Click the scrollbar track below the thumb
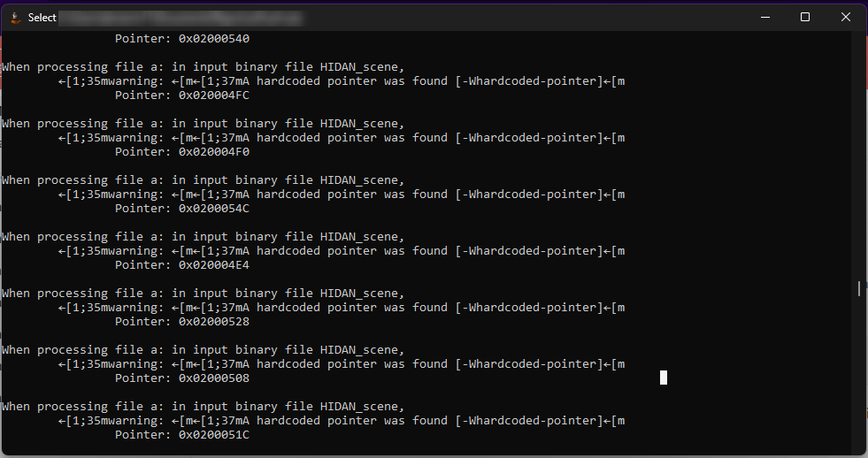This screenshot has height=458, width=868. pyautogui.click(x=858, y=371)
